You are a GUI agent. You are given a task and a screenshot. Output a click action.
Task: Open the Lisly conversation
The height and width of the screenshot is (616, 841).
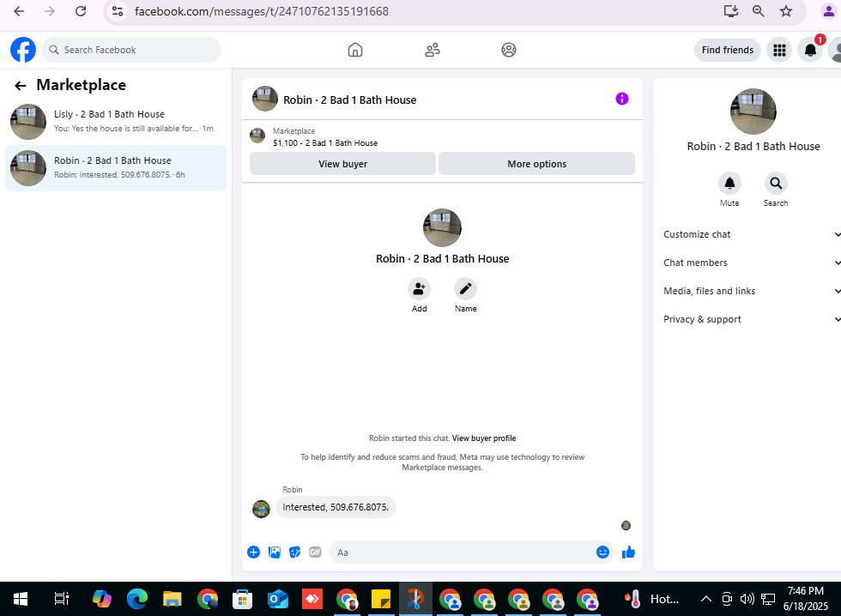116,122
